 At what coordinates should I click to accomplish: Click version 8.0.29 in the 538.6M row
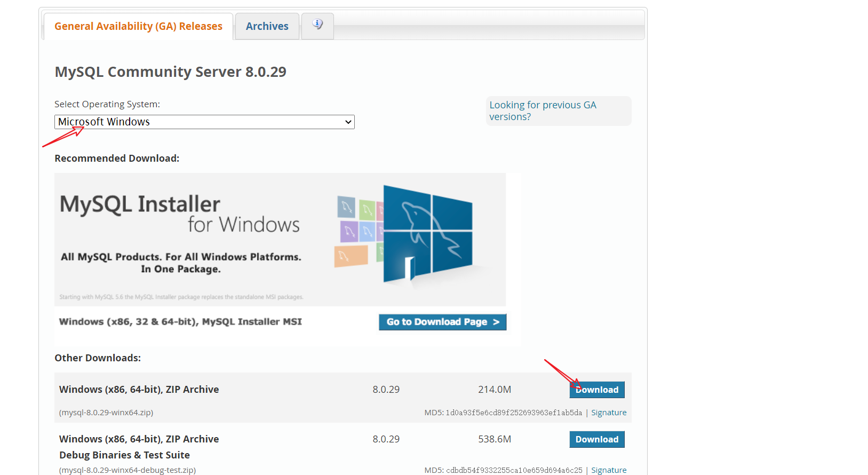coord(386,439)
